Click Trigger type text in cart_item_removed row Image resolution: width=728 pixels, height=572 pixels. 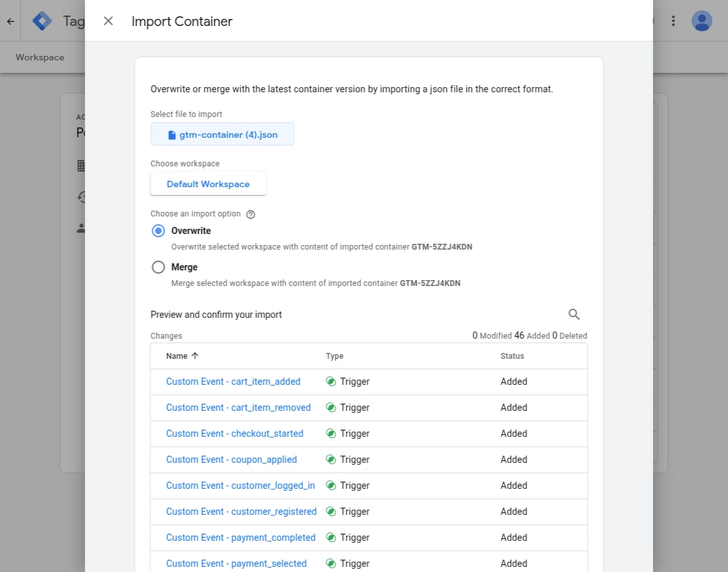point(355,408)
